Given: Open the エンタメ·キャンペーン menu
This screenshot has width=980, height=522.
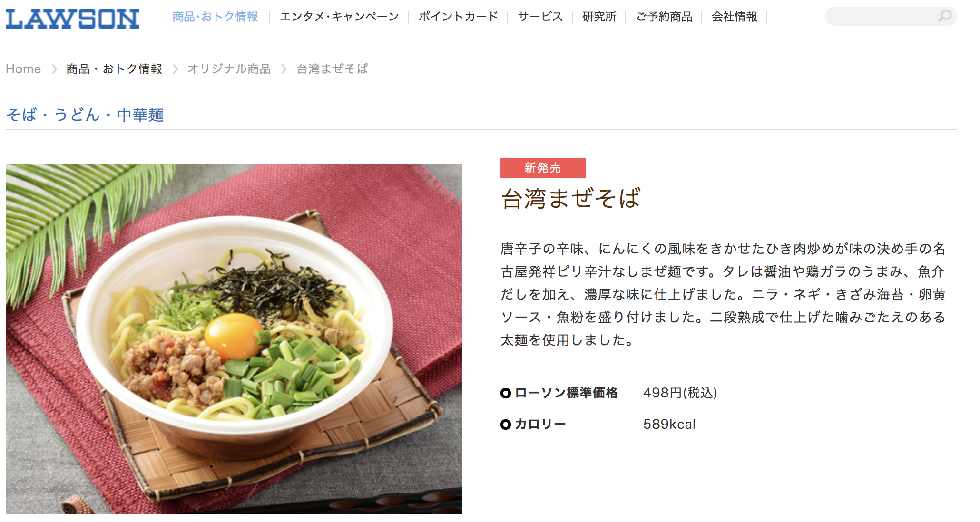Looking at the screenshot, I should click(339, 17).
